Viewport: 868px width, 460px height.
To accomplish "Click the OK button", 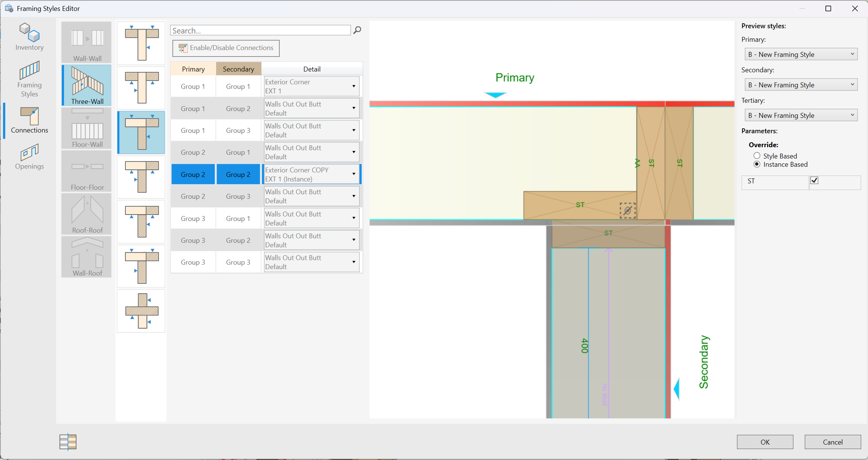I will [765, 442].
